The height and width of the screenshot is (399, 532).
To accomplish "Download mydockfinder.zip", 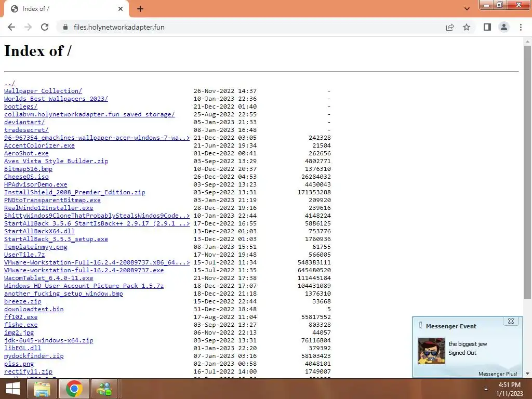I will point(34,356).
